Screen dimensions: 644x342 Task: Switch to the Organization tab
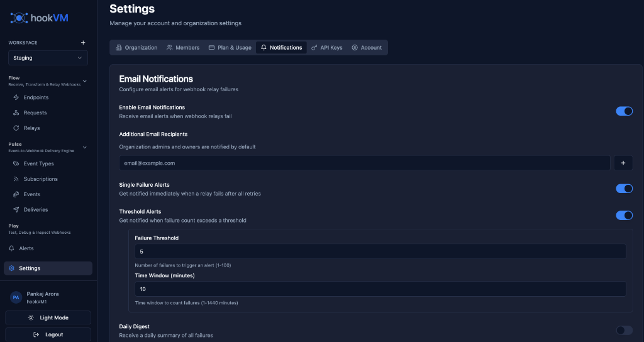136,48
